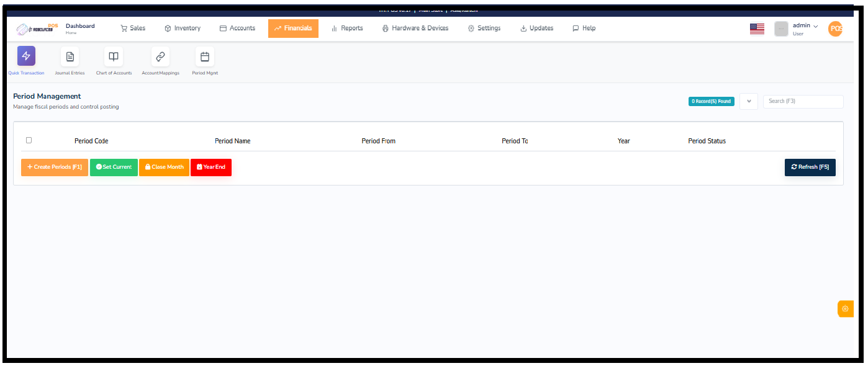868x371 pixels.
Task: Click the US flag language icon
Action: [757, 28]
